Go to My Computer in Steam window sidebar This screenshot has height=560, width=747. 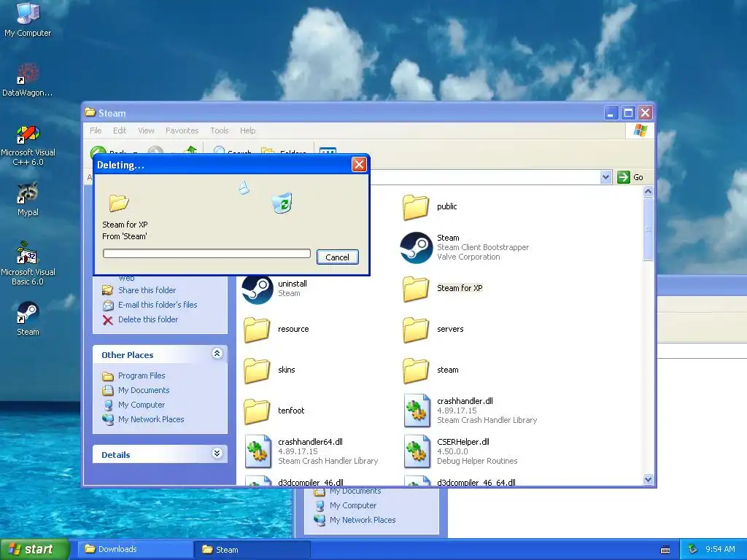pyautogui.click(x=142, y=405)
